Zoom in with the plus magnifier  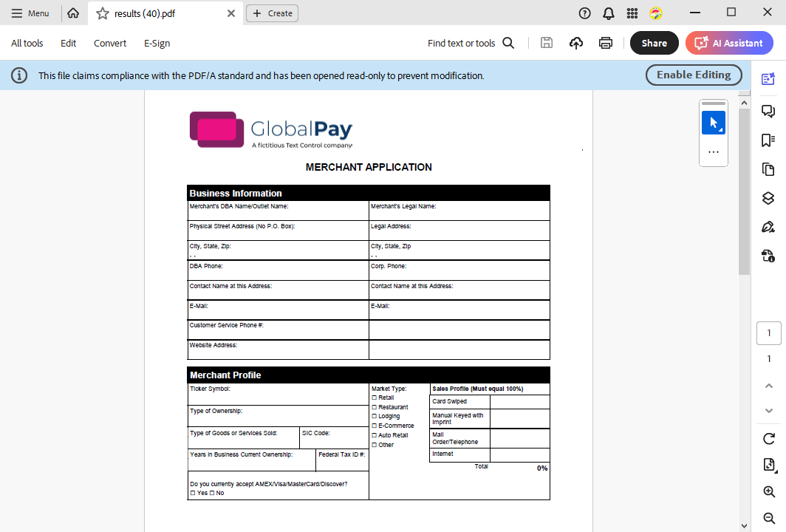[x=769, y=491]
